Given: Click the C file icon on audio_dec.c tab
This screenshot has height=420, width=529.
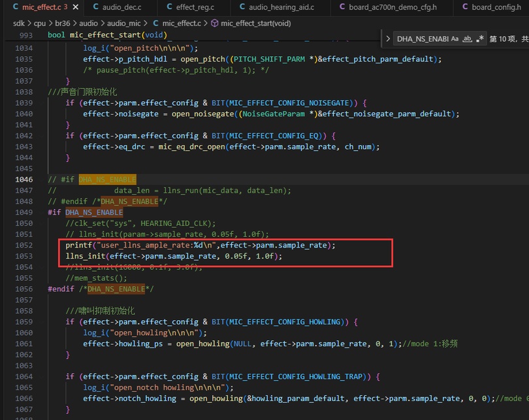Looking at the screenshot, I should [96, 7].
